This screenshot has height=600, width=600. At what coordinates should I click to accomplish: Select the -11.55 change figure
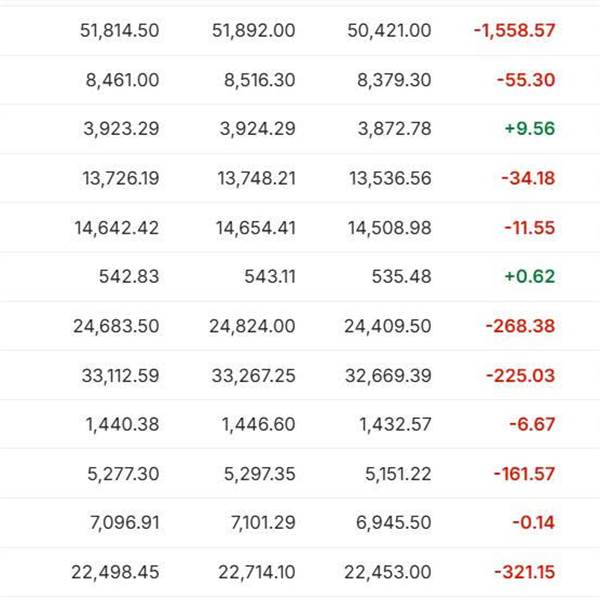coord(530,227)
